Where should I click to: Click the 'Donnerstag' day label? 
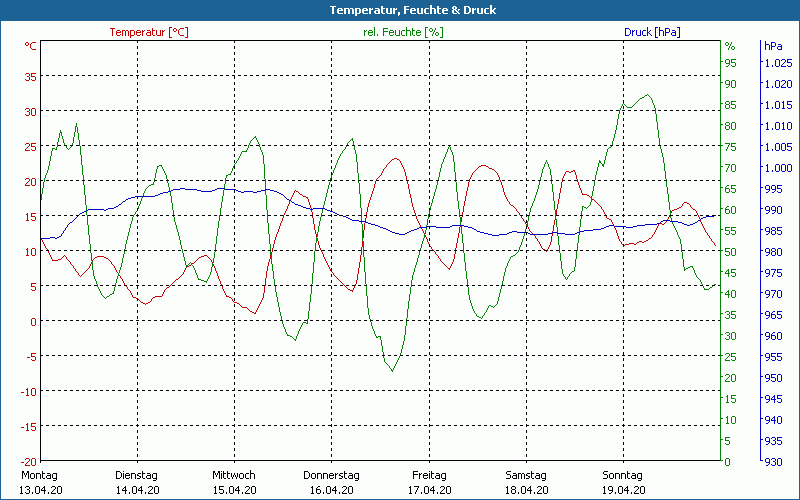331,475
